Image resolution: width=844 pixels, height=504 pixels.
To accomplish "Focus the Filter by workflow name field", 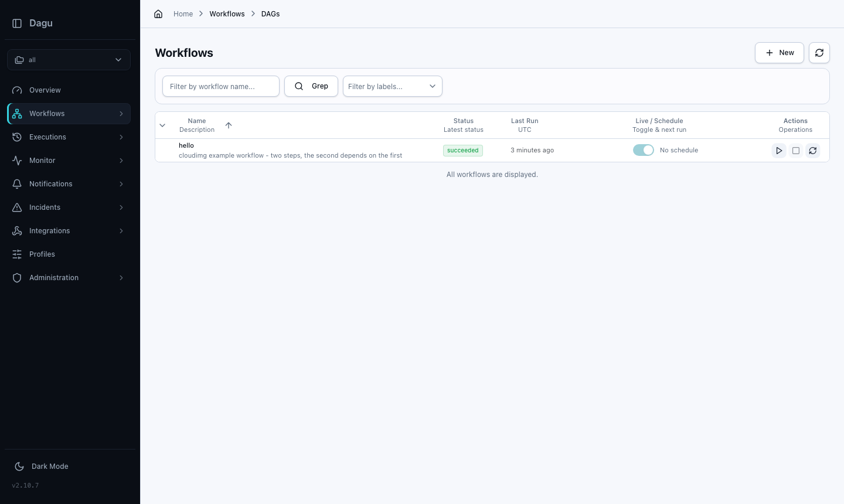I will (221, 86).
